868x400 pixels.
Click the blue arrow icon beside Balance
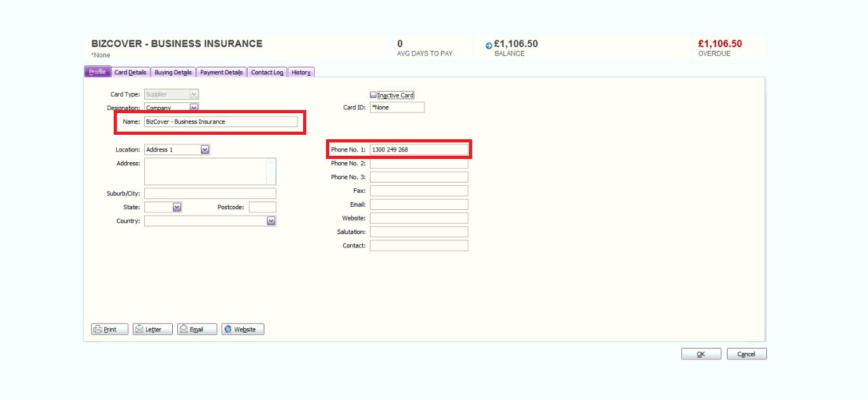coord(489,45)
